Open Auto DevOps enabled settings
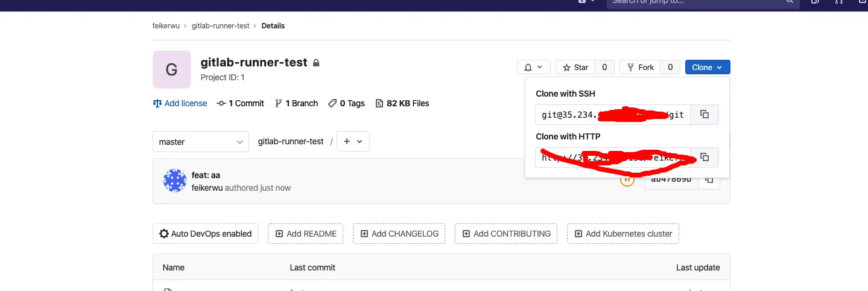868x291 pixels. click(x=205, y=234)
